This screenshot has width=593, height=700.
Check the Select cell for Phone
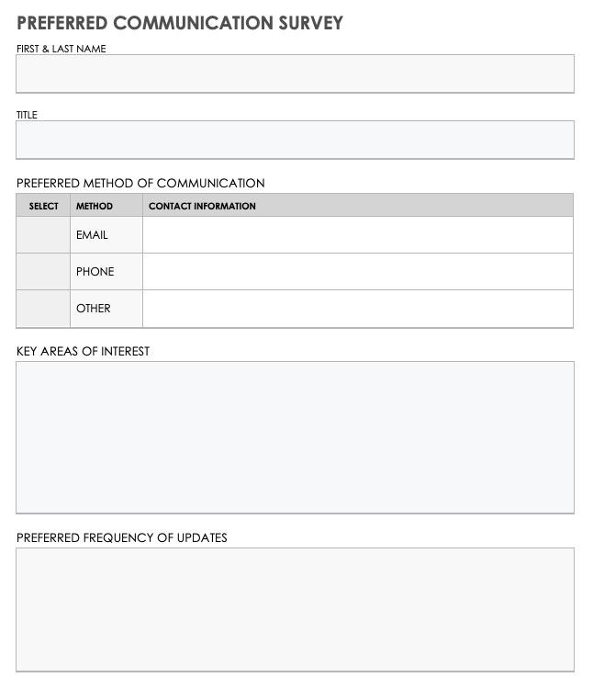coord(43,272)
